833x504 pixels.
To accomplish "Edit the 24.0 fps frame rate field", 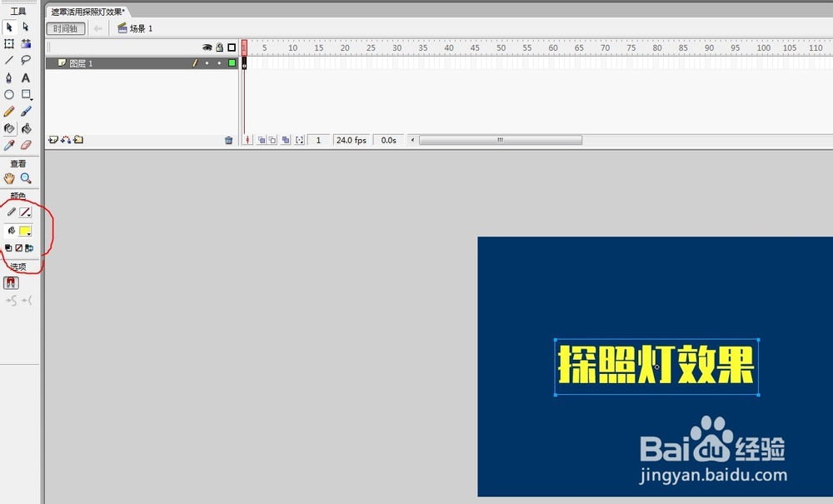I will [350, 140].
